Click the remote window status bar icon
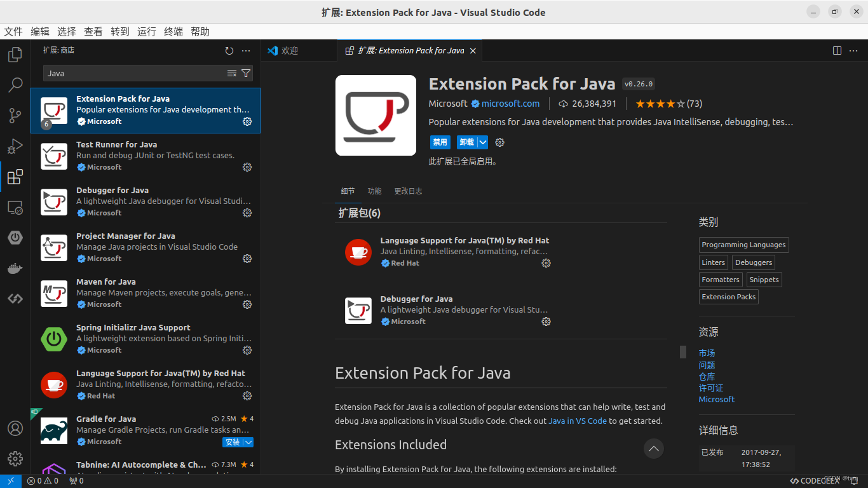The width and height of the screenshot is (868, 488). (11, 481)
